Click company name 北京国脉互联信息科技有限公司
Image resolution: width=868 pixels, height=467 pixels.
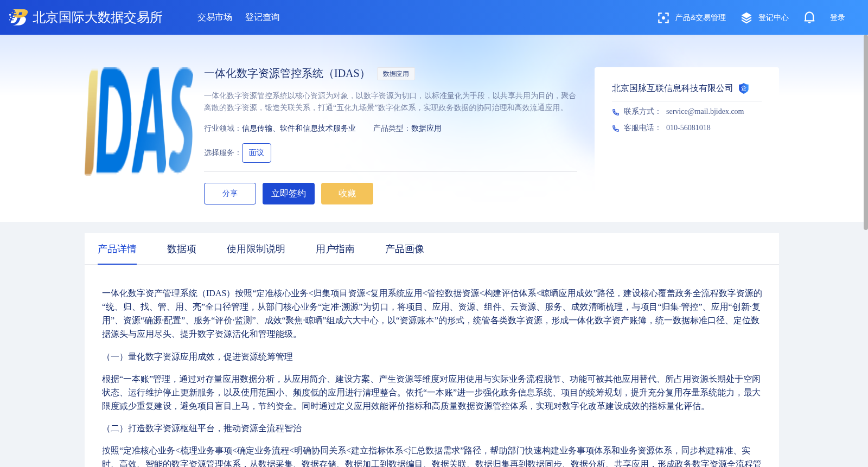coord(673,88)
